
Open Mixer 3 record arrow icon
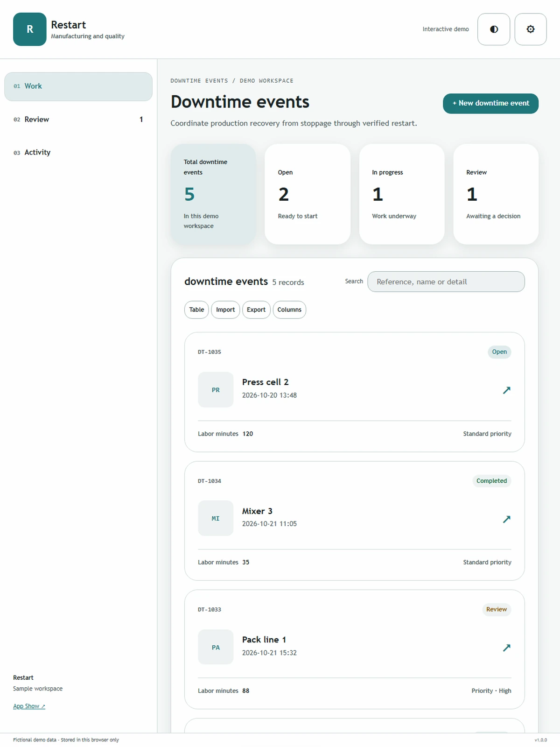tap(506, 519)
